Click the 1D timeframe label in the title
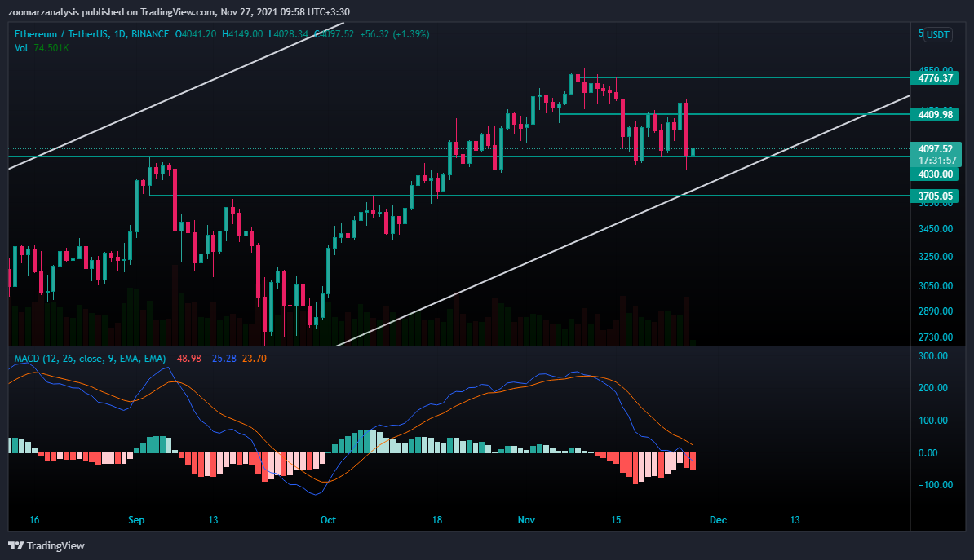The height and width of the screenshot is (560, 974). point(120,34)
